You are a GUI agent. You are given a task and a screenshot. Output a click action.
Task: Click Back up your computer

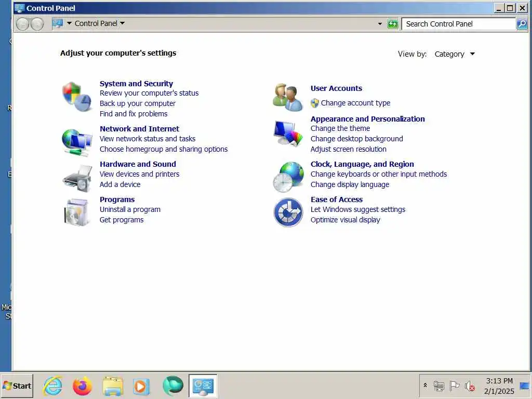pos(137,103)
